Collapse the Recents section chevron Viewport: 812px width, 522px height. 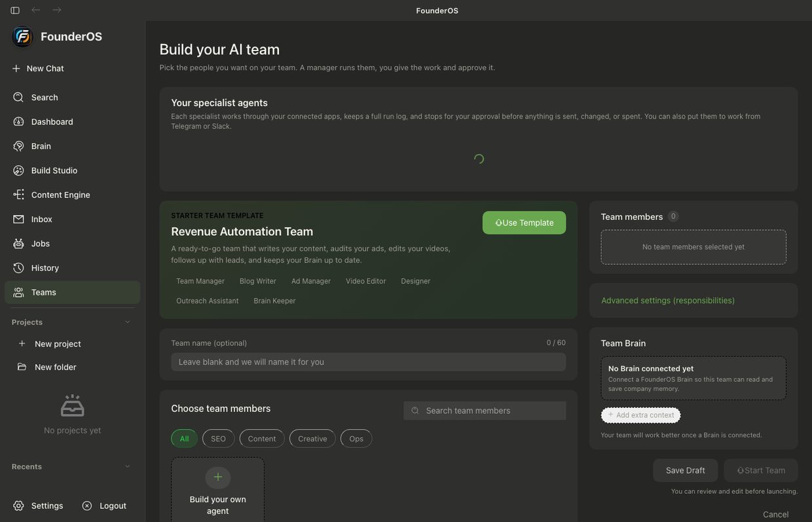click(x=128, y=466)
